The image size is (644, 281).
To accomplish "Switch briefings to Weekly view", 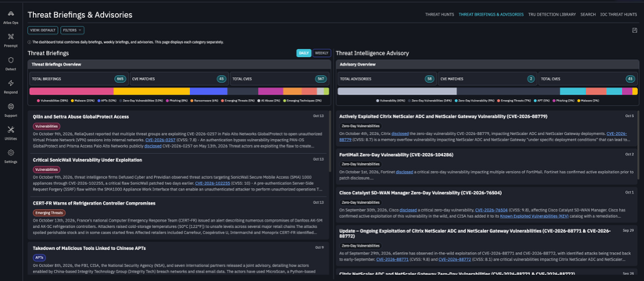I will 321,53.
